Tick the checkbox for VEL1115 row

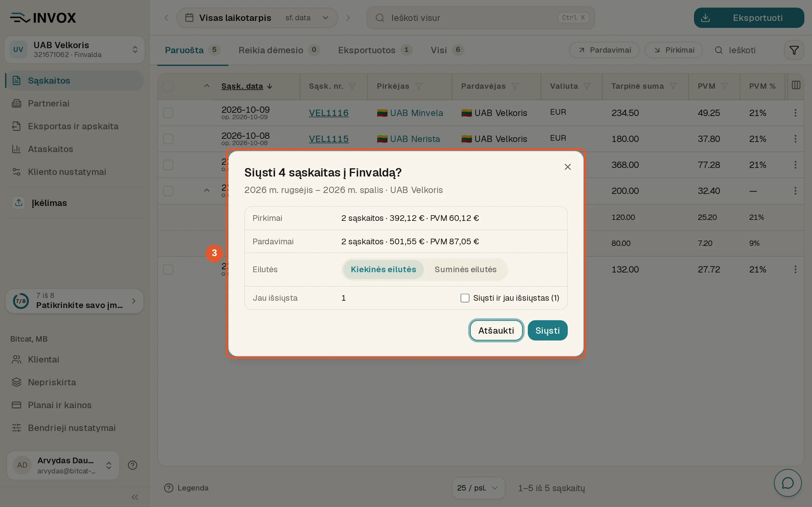click(x=168, y=139)
